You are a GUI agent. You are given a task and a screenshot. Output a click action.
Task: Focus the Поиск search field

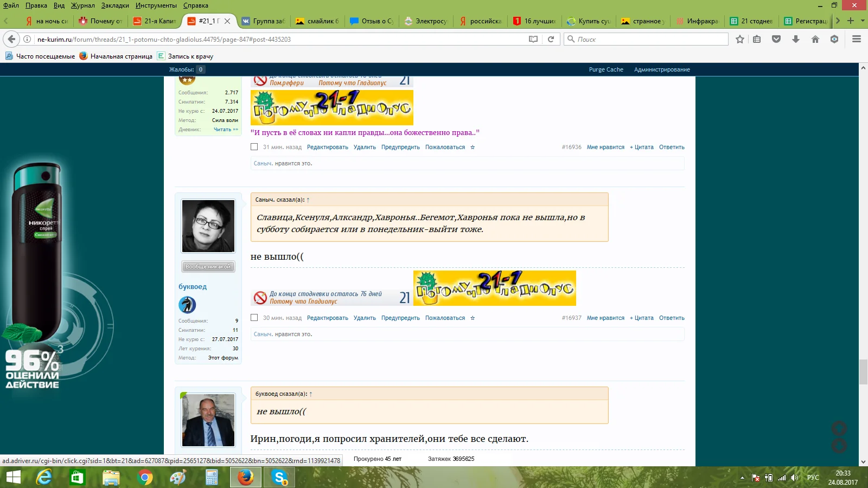tap(646, 39)
